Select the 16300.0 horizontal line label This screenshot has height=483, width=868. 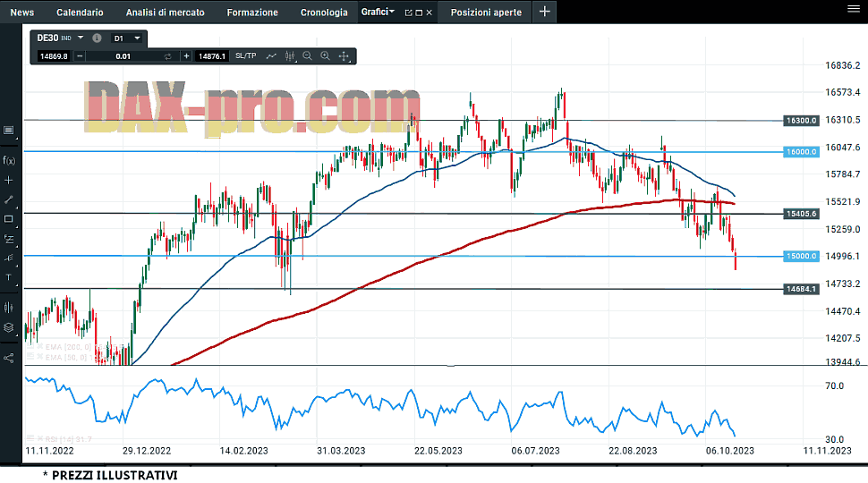801,120
